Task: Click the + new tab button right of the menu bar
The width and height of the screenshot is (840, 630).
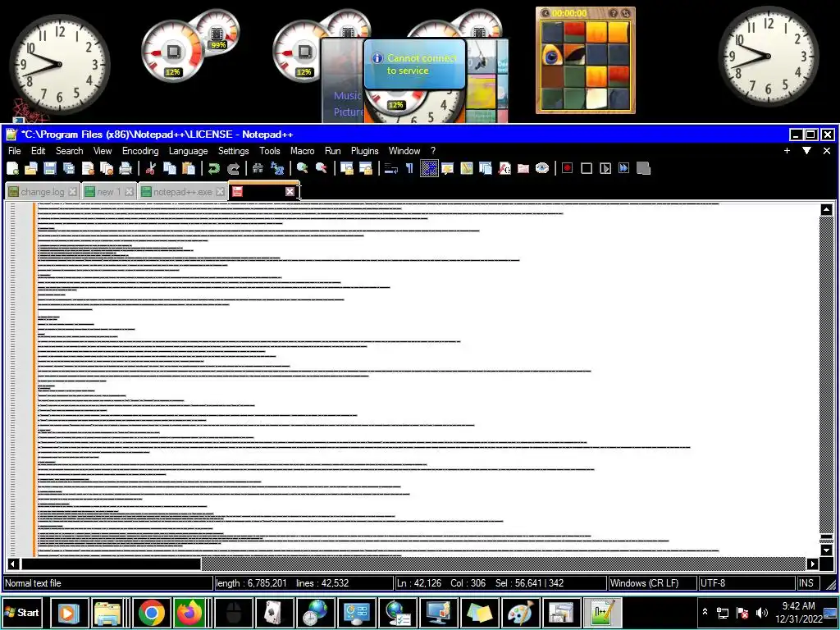Action: click(787, 151)
